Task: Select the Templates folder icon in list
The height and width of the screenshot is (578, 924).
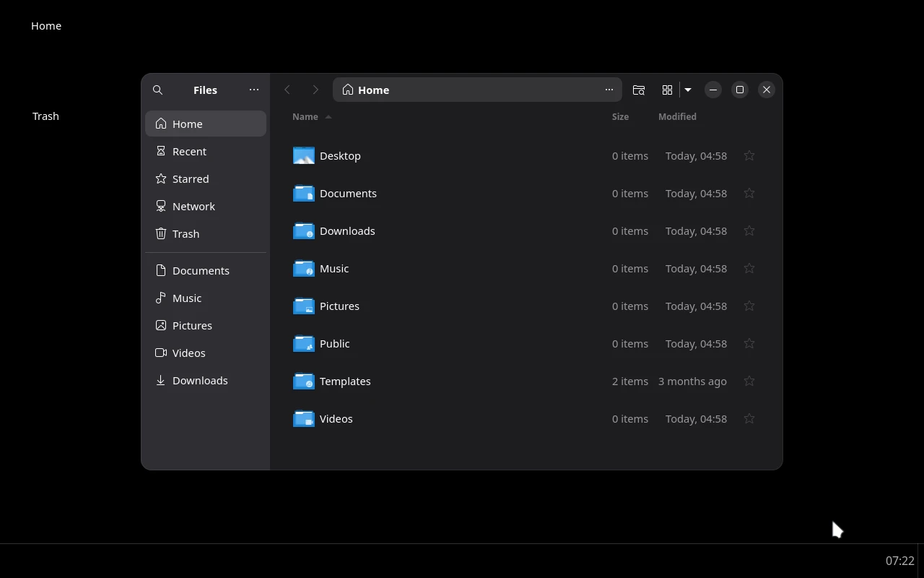Action: click(304, 381)
